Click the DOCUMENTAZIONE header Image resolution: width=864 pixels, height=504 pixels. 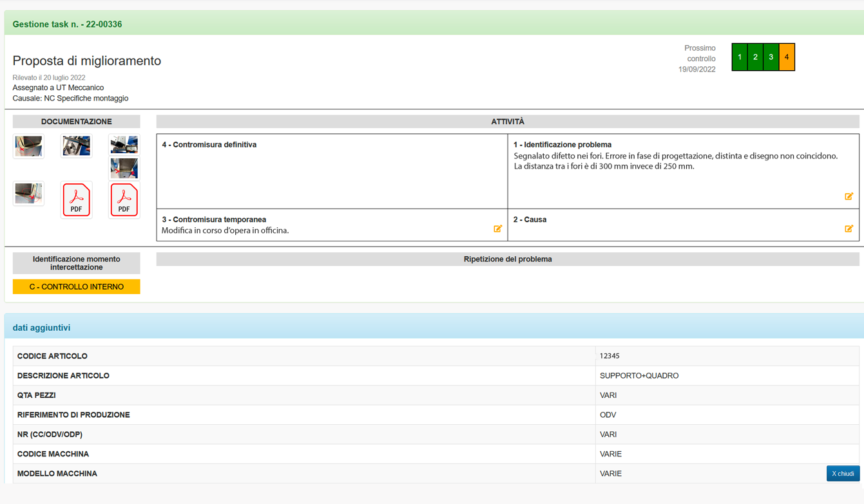point(77,122)
